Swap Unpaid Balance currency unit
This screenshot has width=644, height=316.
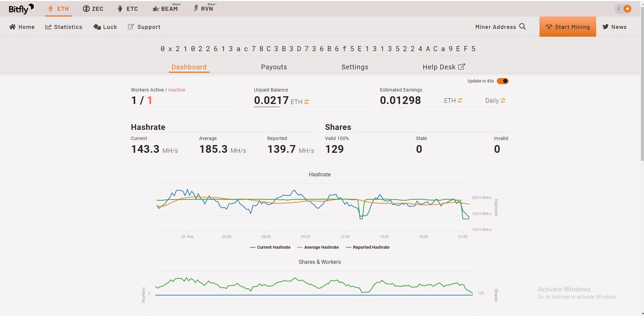(306, 102)
